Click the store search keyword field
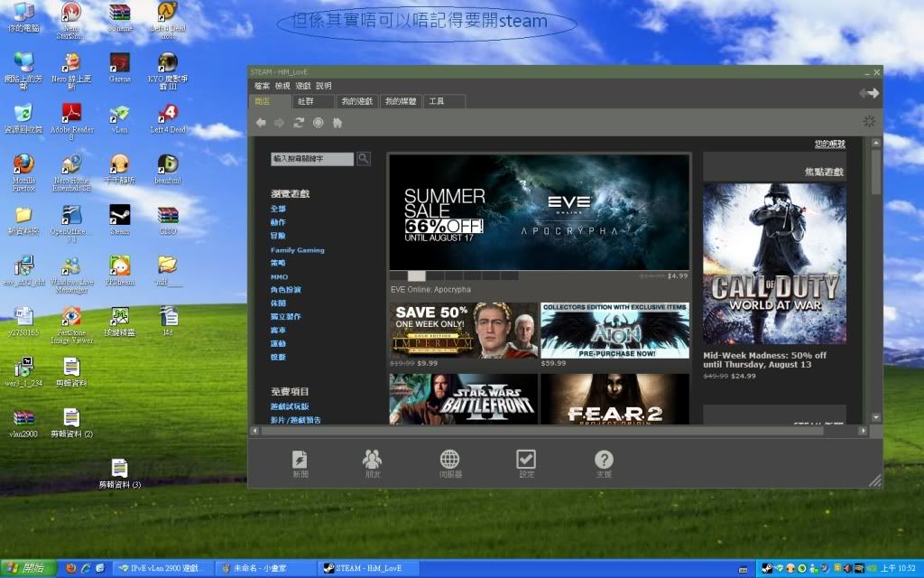The image size is (924, 578). coord(312,159)
